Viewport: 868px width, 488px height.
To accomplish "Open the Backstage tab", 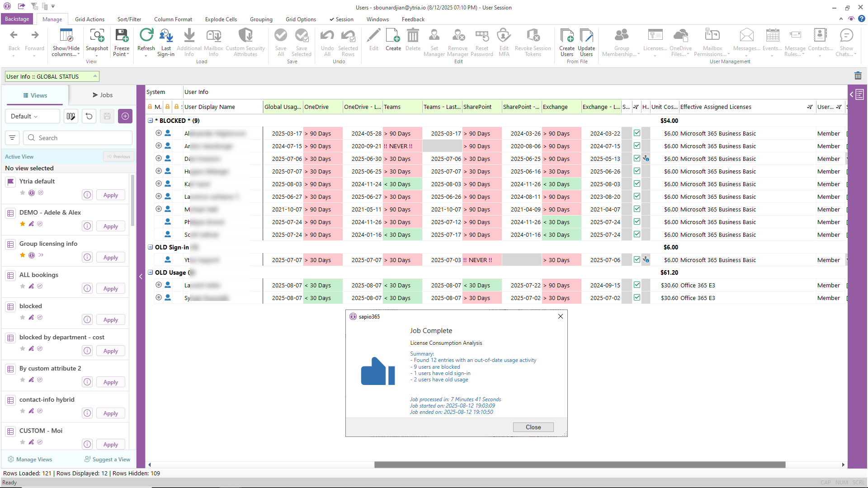I will pos(17,19).
